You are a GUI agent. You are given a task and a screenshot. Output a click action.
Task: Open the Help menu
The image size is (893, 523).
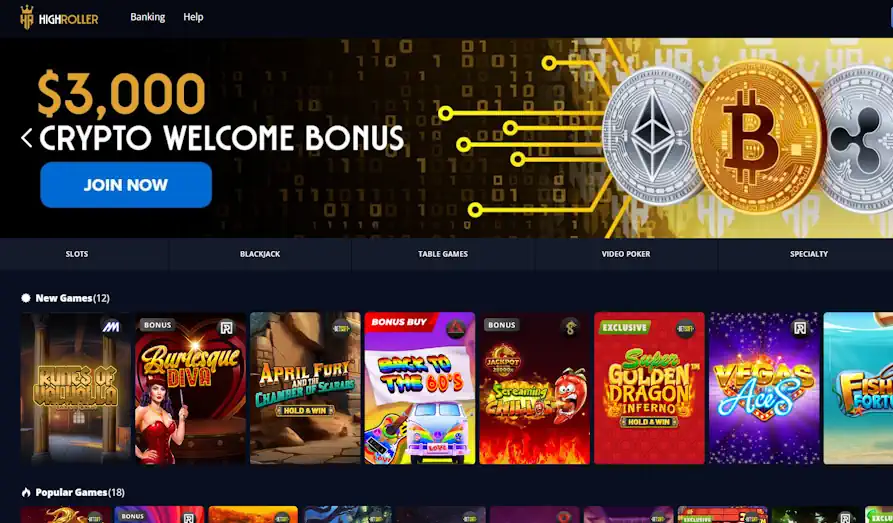coord(193,17)
